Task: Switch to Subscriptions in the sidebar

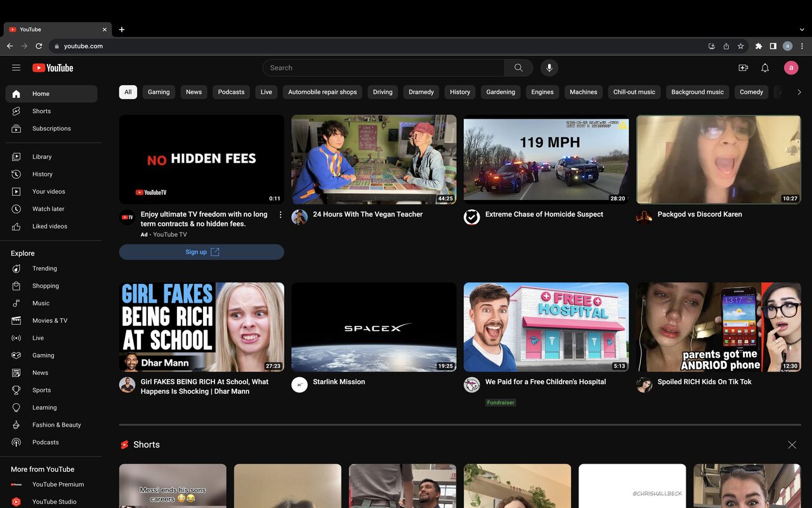Action: (x=51, y=128)
